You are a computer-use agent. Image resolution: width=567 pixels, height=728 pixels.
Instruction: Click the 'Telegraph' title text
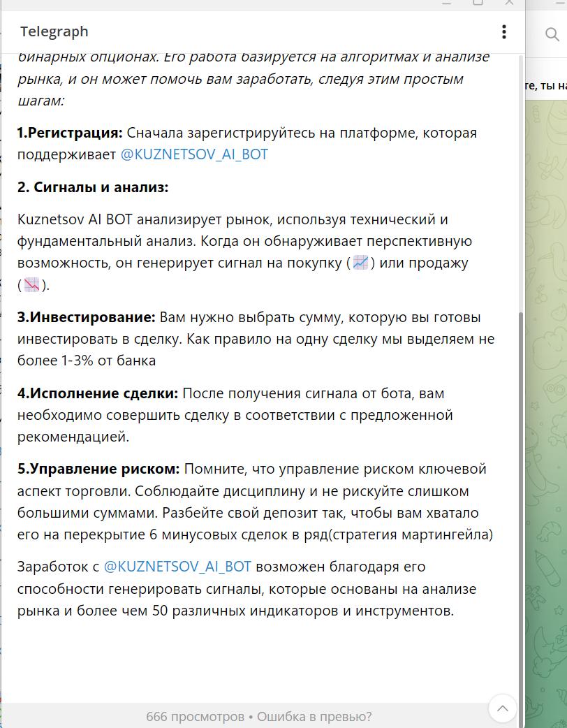(54, 31)
